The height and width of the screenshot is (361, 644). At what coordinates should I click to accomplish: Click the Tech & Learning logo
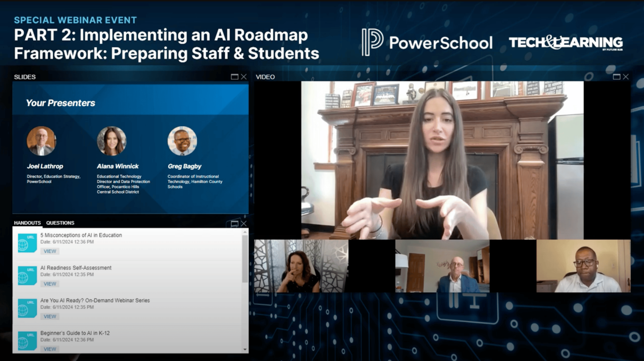(x=566, y=43)
